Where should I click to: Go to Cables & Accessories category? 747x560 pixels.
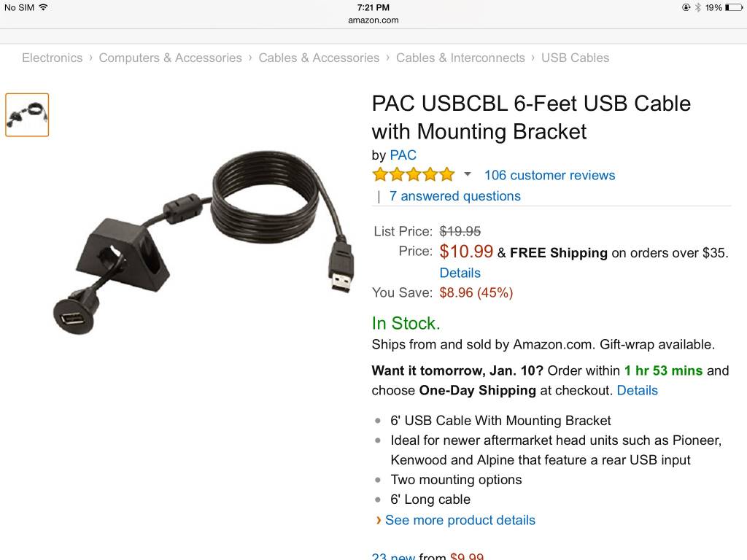coord(320,58)
